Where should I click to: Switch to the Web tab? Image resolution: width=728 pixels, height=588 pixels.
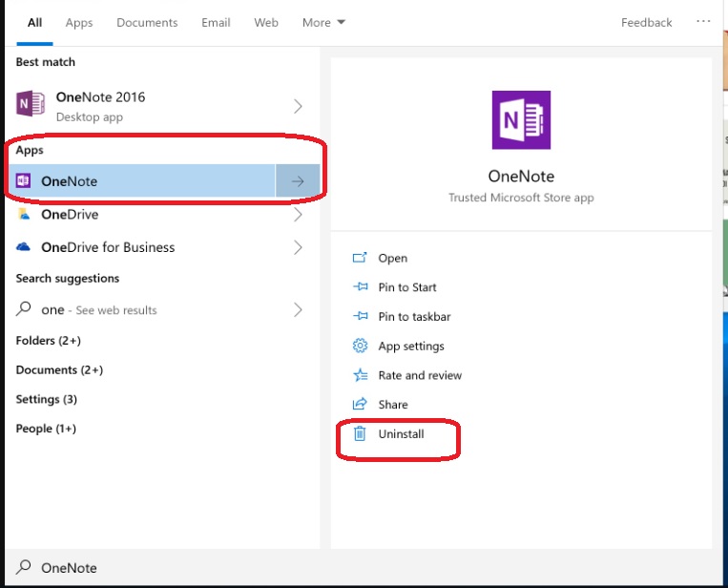pyautogui.click(x=266, y=22)
